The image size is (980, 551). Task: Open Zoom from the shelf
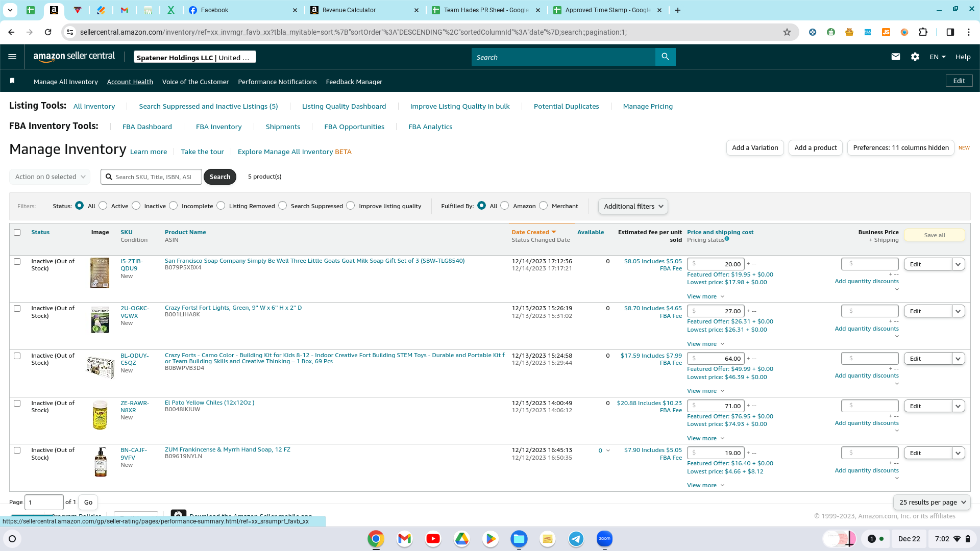(x=605, y=539)
